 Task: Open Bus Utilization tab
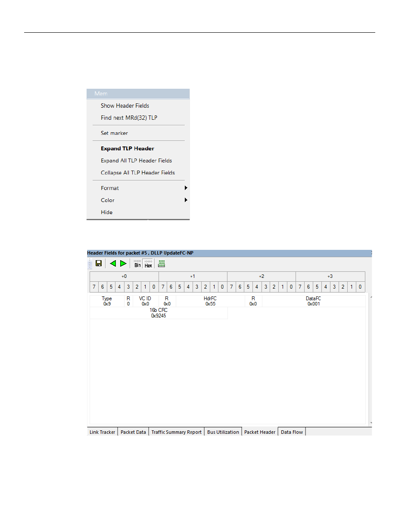tap(223, 432)
